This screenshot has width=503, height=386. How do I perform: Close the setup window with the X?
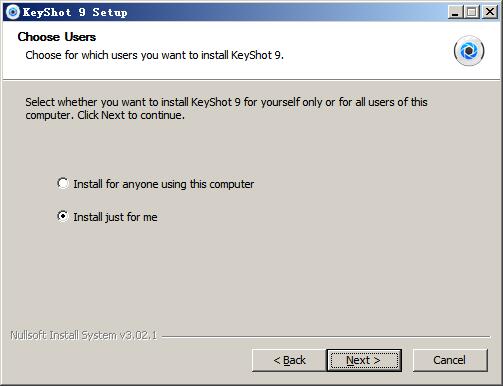[x=490, y=12]
